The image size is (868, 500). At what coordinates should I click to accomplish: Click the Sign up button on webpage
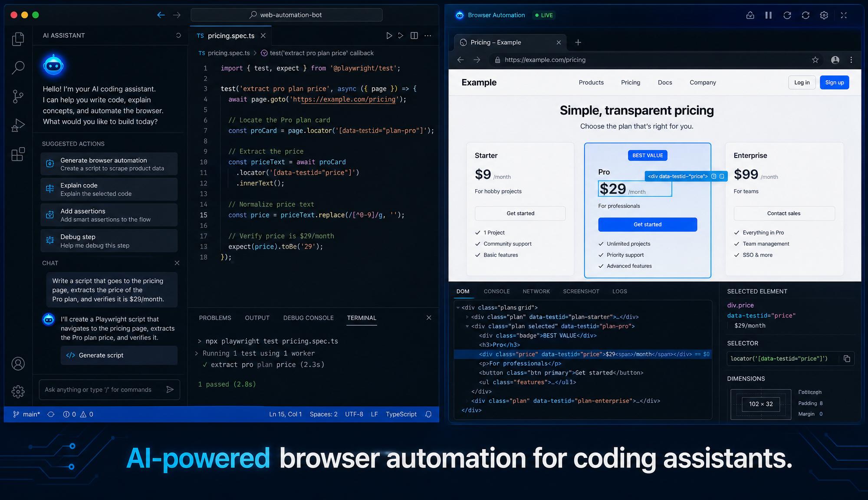pyautogui.click(x=834, y=82)
